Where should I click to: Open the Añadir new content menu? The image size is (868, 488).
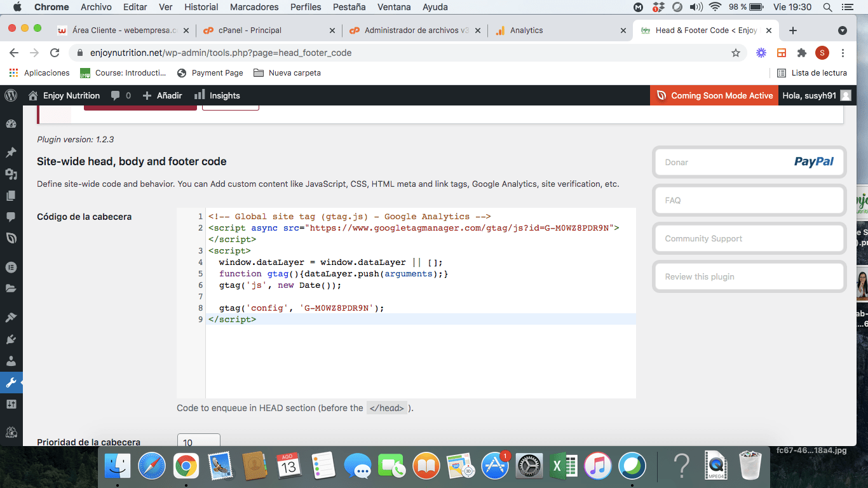pos(162,95)
